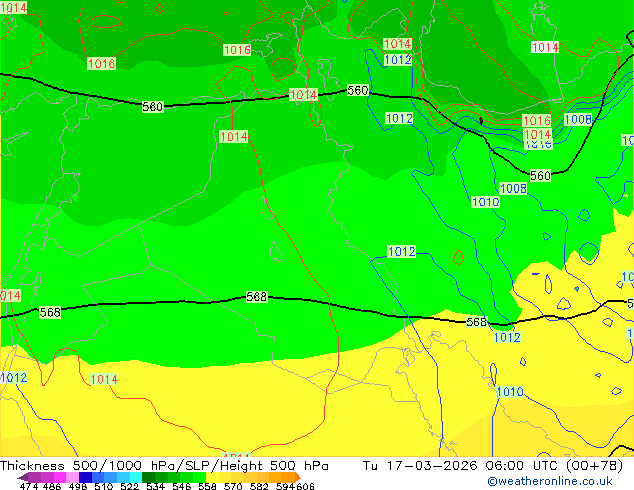
Task: Click the blue '1010' label next to '1008'
Action: [486, 202]
